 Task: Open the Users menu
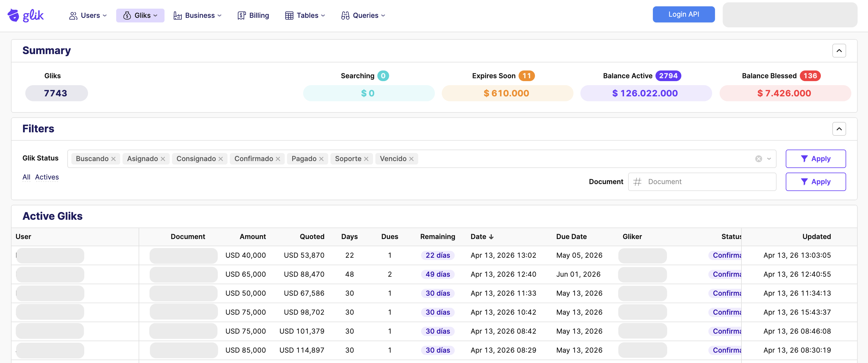(x=88, y=15)
